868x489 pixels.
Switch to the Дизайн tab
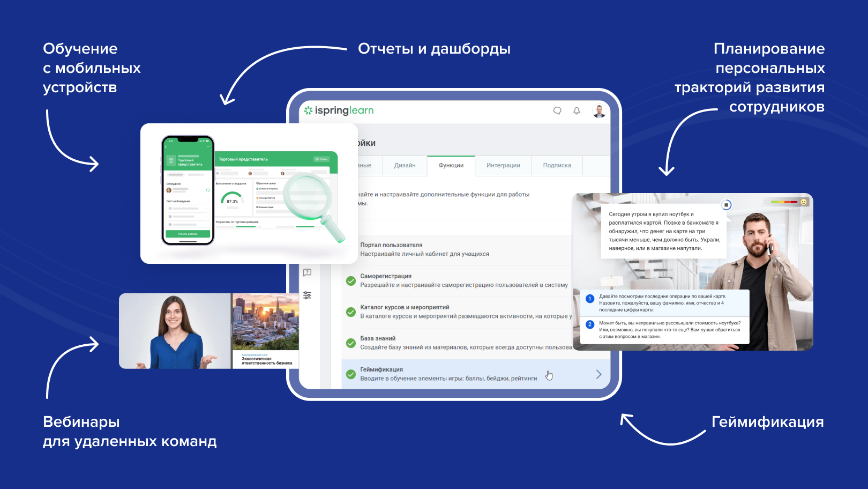click(405, 166)
